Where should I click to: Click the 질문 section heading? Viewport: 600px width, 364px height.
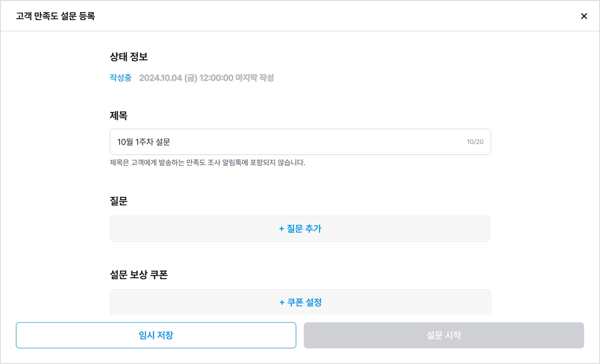pyautogui.click(x=119, y=201)
